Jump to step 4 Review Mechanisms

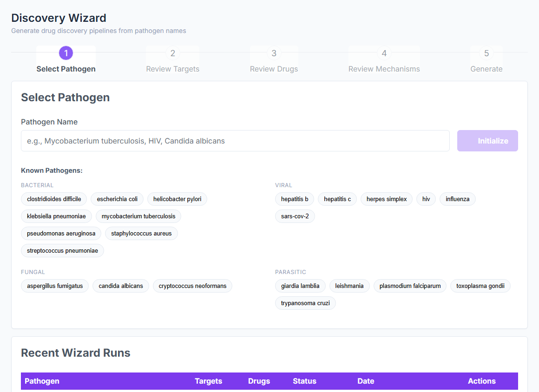(384, 59)
